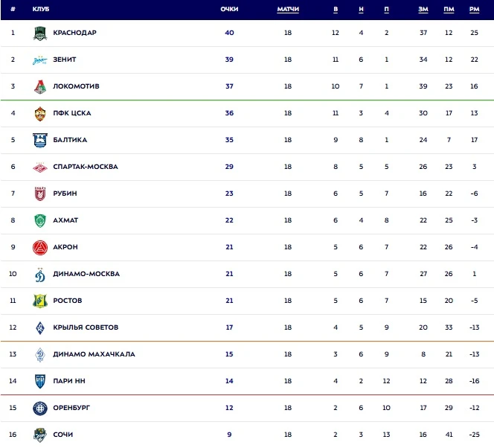Open the Крылья Советов team link

[86, 327]
